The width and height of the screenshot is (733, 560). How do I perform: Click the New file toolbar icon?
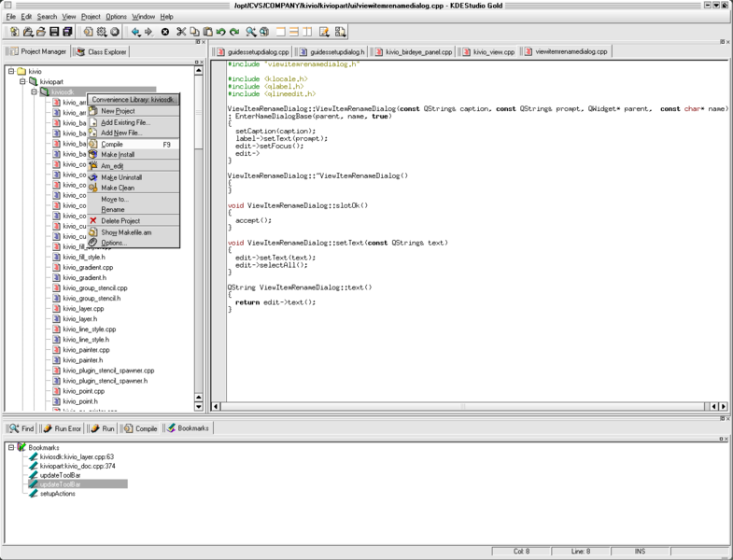pos(15,32)
